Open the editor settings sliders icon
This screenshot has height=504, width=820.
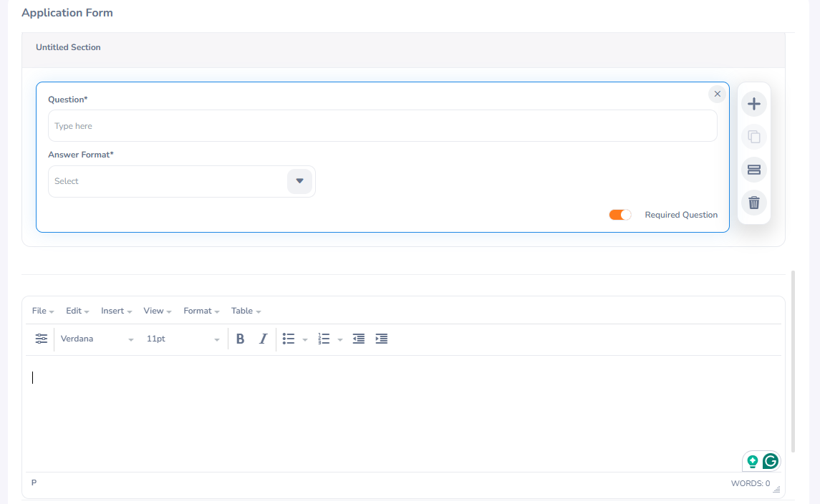point(42,339)
